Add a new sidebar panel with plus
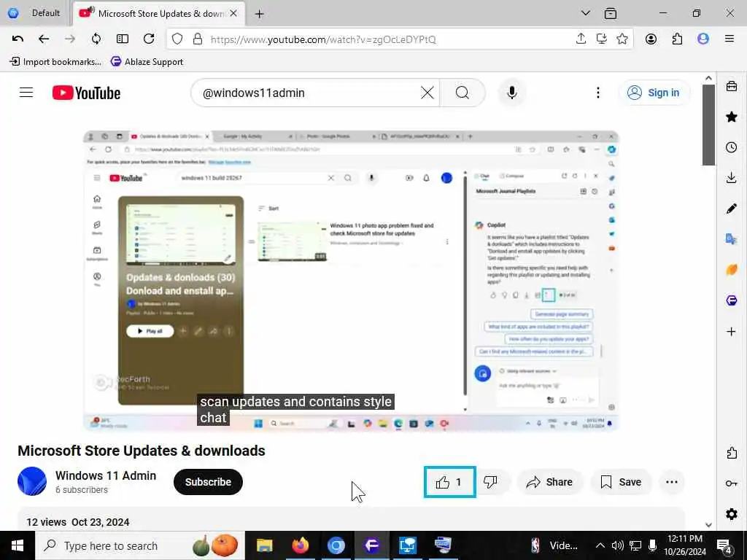The image size is (747, 560). click(x=732, y=331)
